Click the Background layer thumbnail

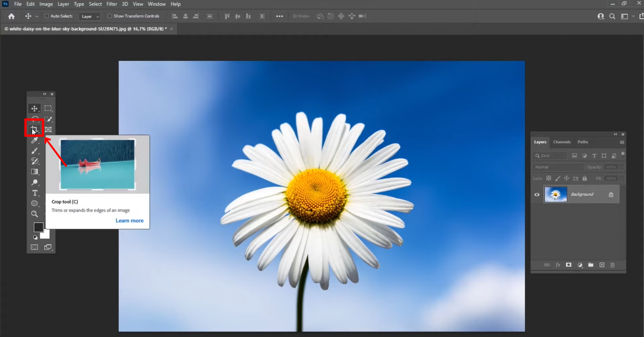(x=556, y=194)
